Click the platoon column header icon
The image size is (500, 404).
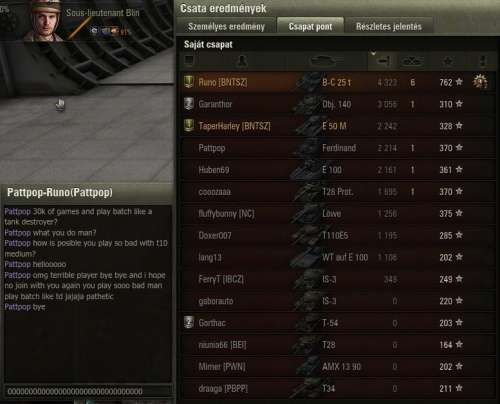pos(189,60)
